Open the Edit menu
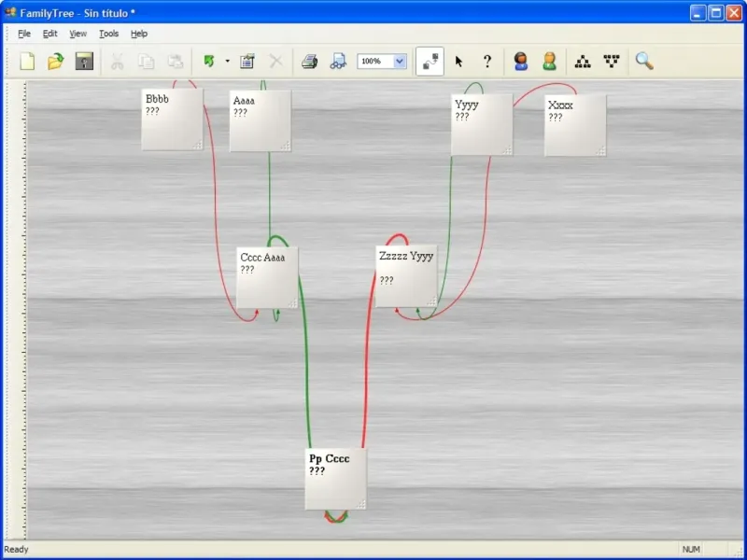Screen dimensions: 747x560 coord(50,34)
